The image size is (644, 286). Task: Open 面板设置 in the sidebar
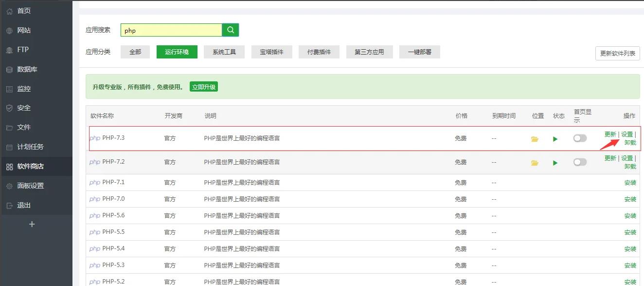pyautogui.click(x=30, y=186)
